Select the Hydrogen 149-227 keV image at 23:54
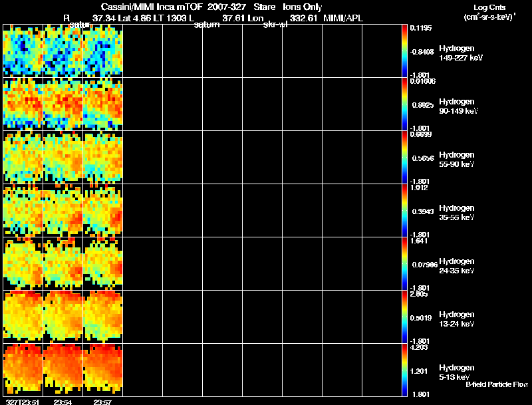Screen dimensions: 532x405 (x=63, y=51)
